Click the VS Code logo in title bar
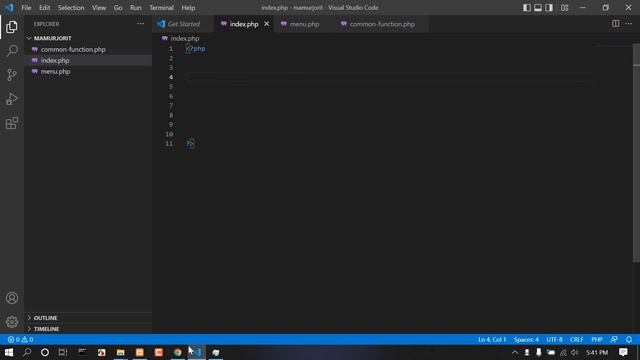640x360 pixels. pyautogui.click(x=9, y=8)
